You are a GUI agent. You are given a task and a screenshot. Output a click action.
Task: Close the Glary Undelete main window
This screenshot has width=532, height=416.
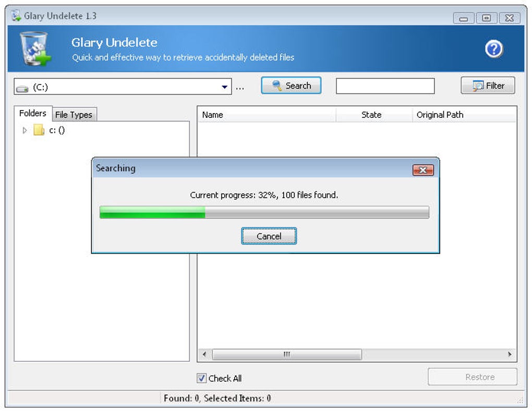click(x=509, y=18)
